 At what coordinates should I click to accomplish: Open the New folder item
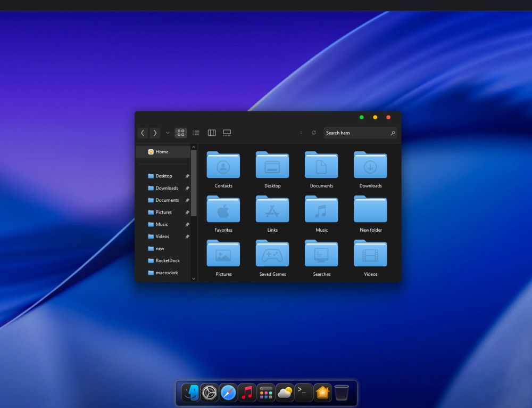point(370,209)
